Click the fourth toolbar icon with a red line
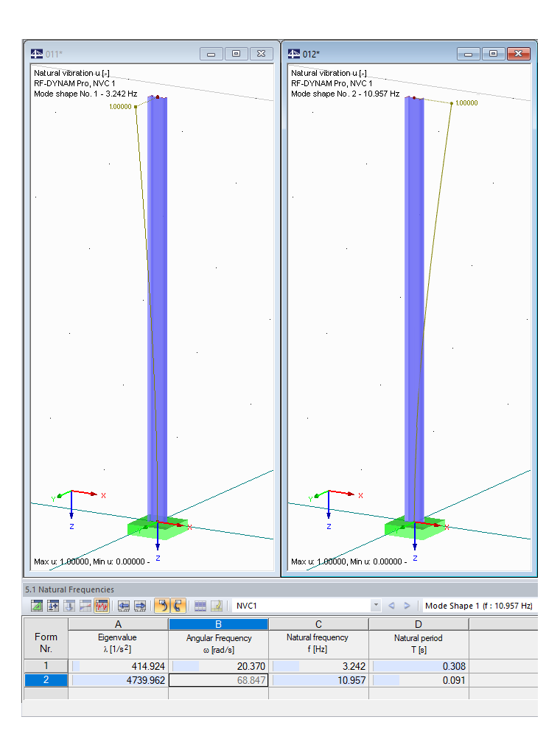Screen dimensions: 560x756 point(85,606)
